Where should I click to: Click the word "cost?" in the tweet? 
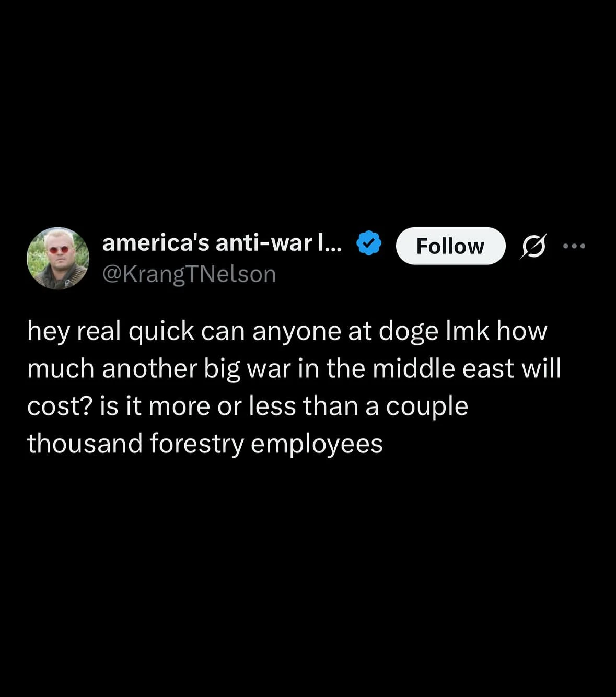click(60, 406)
